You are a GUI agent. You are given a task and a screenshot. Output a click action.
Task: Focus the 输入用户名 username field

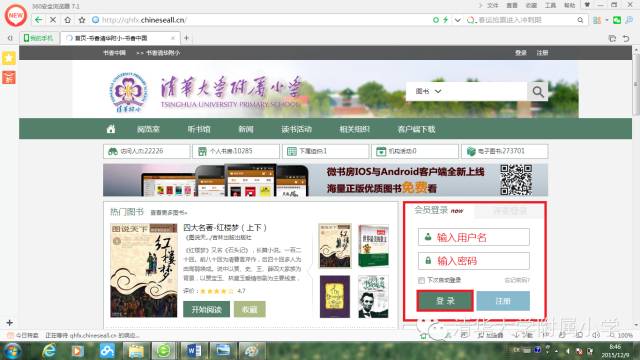[x=473, y=237]
